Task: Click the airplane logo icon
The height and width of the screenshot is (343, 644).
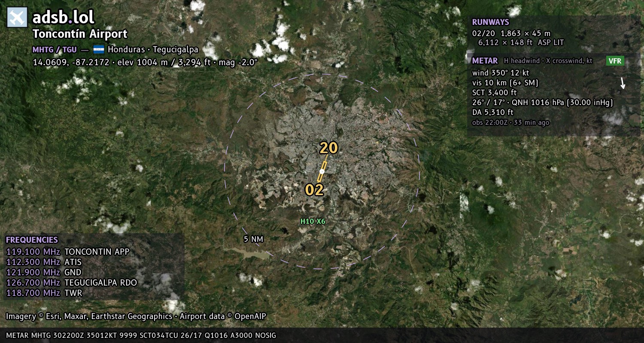Action: click(x=17, y=18)
